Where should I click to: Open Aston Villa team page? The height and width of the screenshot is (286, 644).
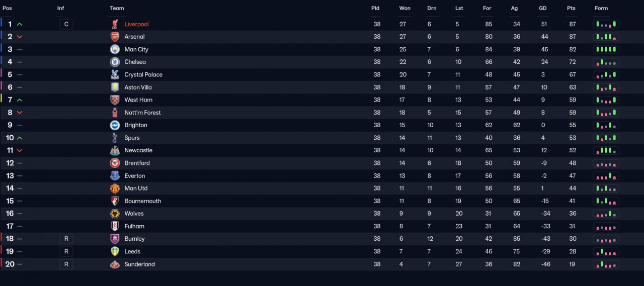coord(138,87)
